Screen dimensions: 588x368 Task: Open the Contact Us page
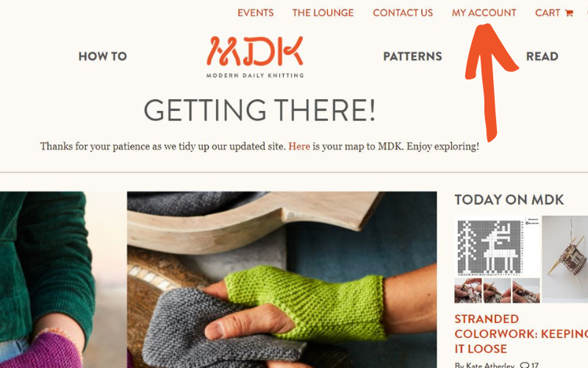point(403,13)
